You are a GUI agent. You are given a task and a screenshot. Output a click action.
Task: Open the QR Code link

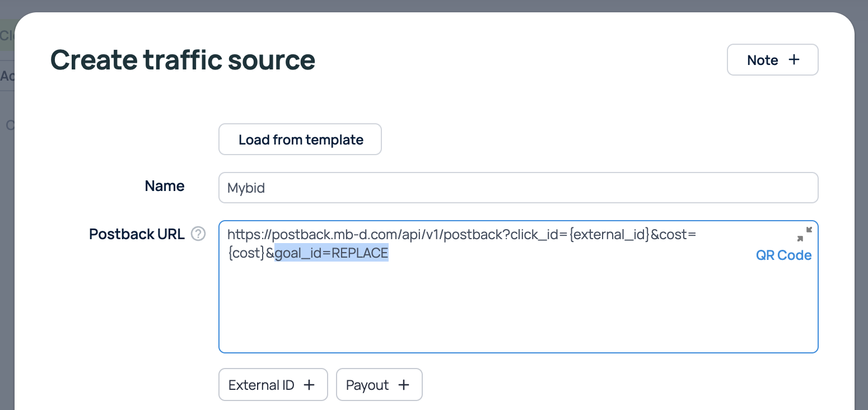coord(783,255)
